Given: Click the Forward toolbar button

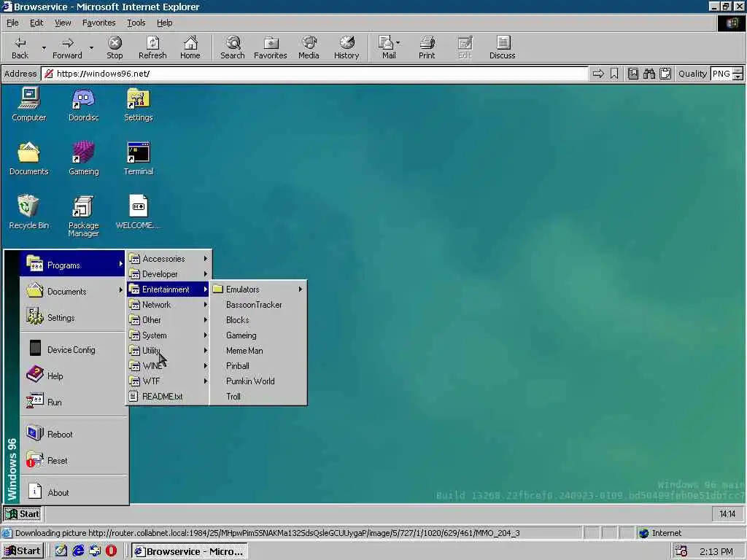Looking at the screenshot, I should (67, 47).
